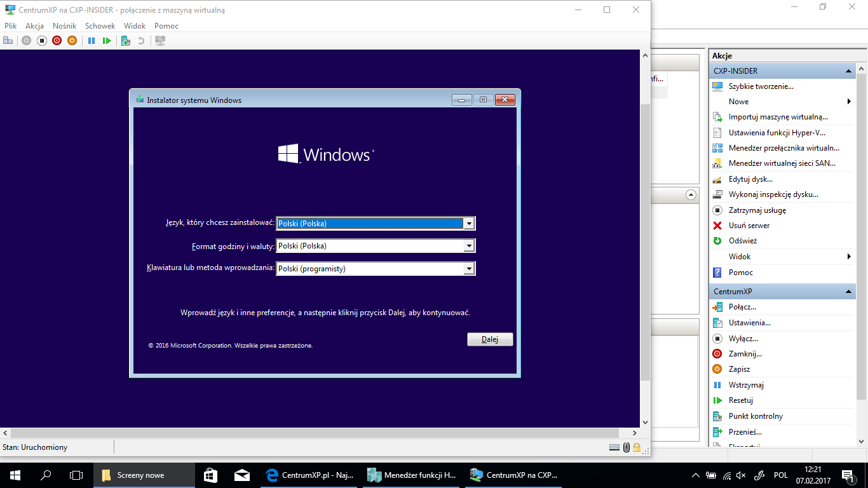Image resolution: width=868 pixels, height=488 pixels.
Task: Expand the Nowe submenu arrow
Action: pos(849,102)
